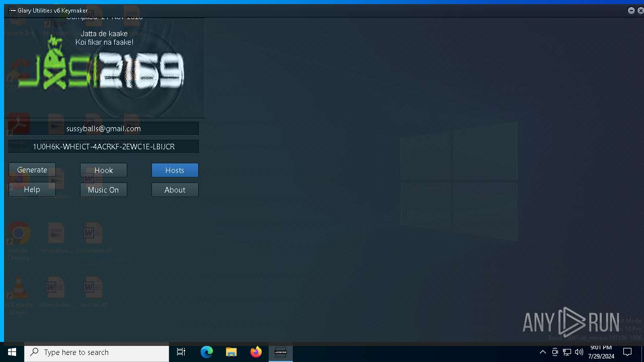This screenshot has width=644, height=362.
Task: Focus the email input field
Action: (104, 129)
